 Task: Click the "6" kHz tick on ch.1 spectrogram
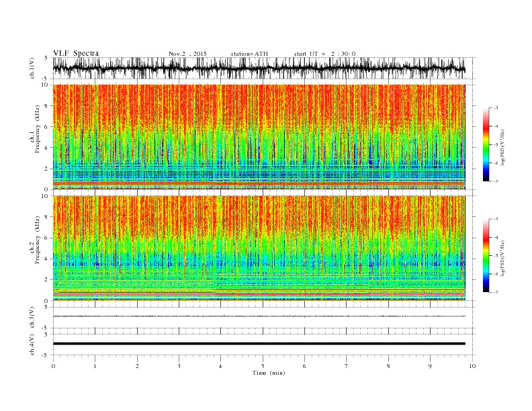pos(46,127)
